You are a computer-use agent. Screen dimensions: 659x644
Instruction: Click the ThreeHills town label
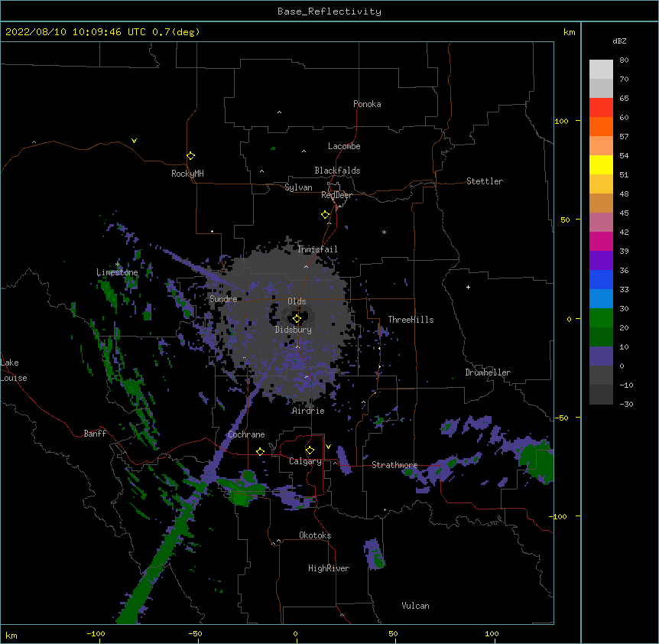click(411, 320)
